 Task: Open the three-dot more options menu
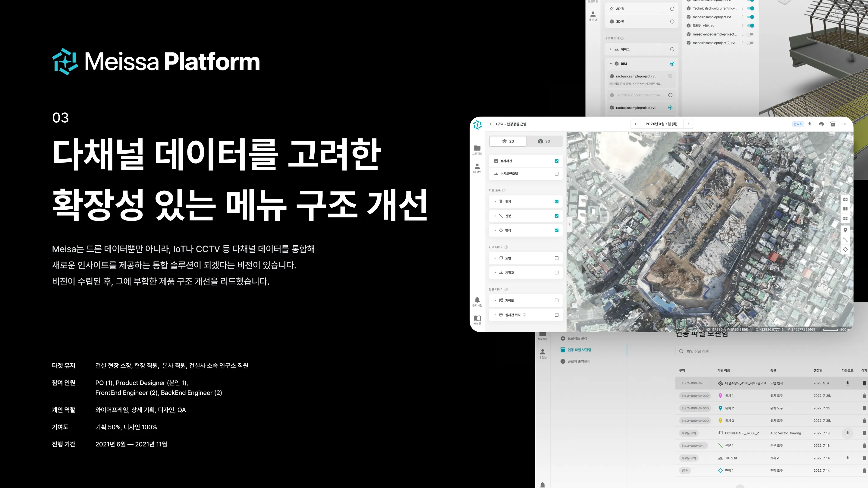tap(844, 124)
